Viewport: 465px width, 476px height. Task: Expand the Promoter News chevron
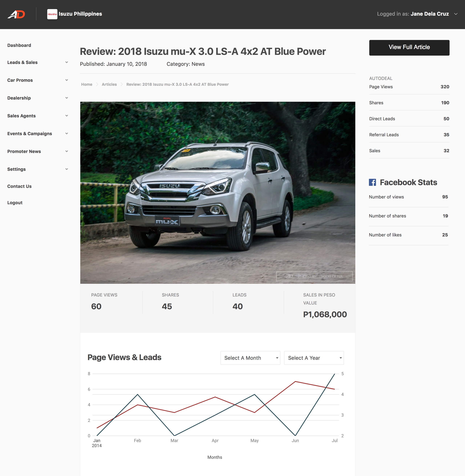pos(67,151)
